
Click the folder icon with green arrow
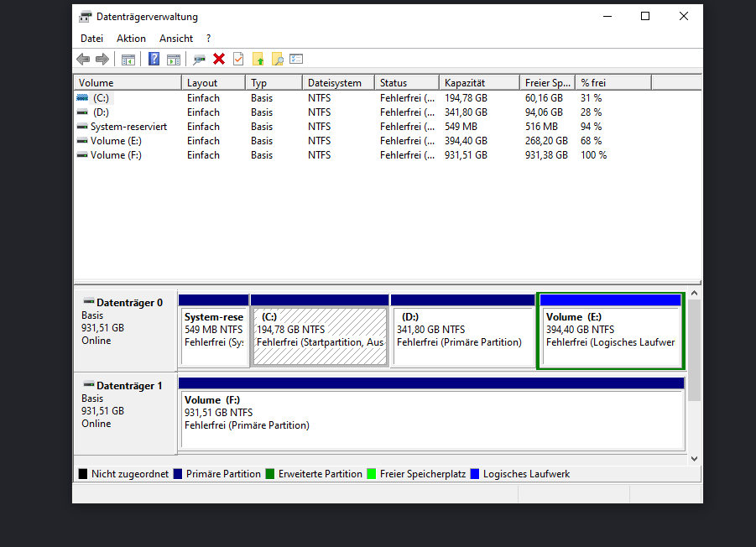tap(258, 59)
